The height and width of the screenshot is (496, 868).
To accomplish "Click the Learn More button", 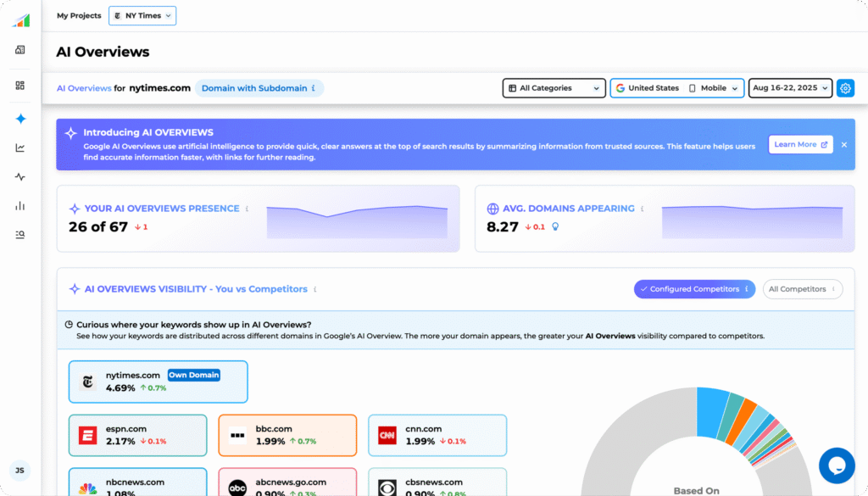I will pyautogui.click(x=800, y=144).
